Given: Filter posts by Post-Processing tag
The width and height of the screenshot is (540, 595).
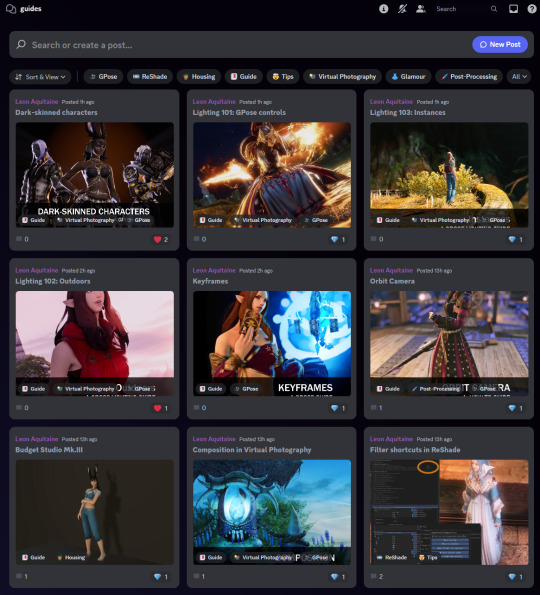Looking at the screenshot, I should click(x=469, y=77).
